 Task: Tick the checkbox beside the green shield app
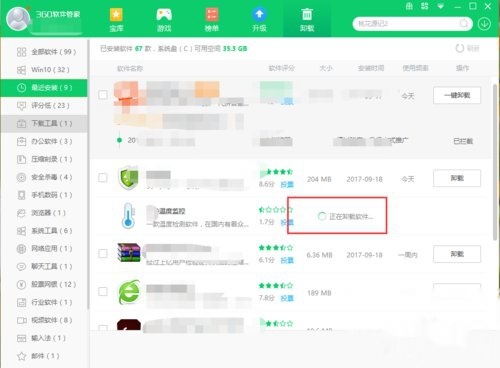tap(103, 178)
